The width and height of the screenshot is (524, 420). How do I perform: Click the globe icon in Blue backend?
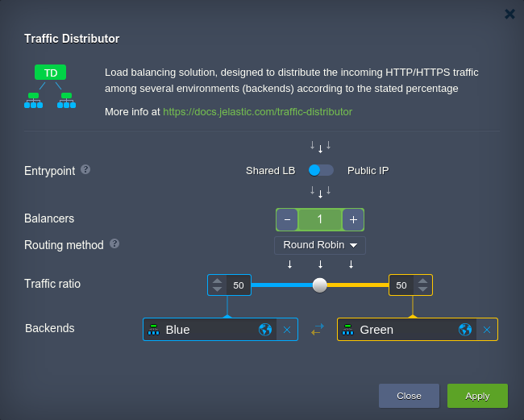pyautogui.click(x=265, y=330)
